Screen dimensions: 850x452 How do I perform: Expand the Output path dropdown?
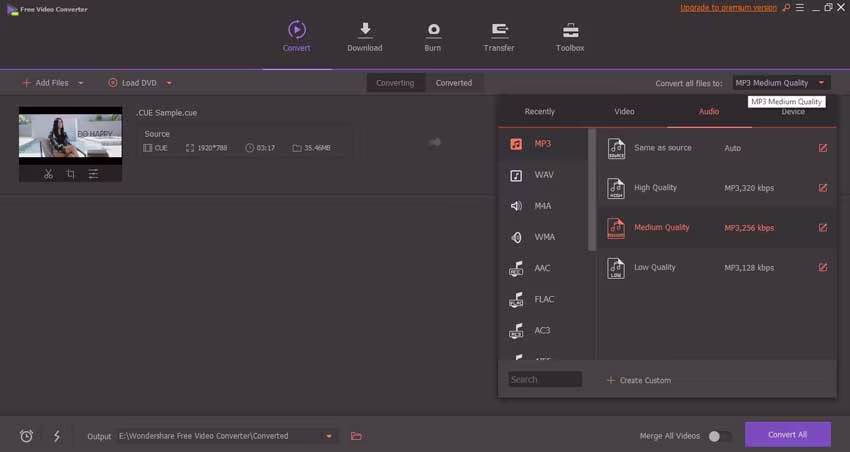[x=329, y=436]
